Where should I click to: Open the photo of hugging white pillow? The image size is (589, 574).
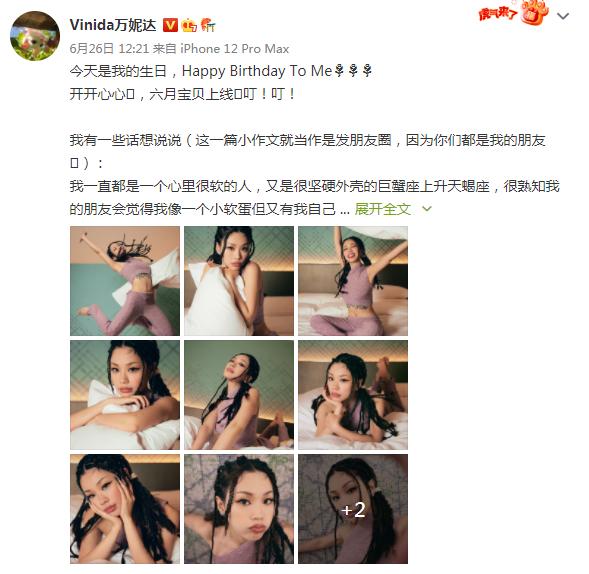tap(239, 281)
